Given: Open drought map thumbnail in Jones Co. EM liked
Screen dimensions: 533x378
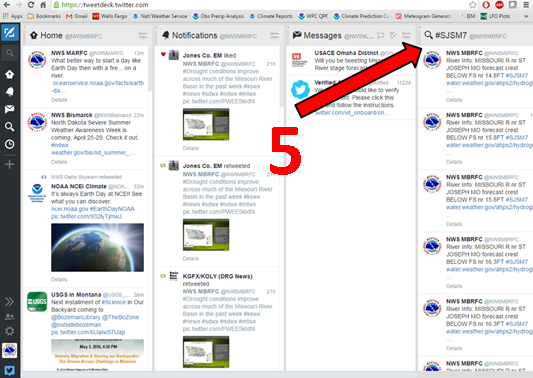Looking at the screenshot, I should click(206, 124).
